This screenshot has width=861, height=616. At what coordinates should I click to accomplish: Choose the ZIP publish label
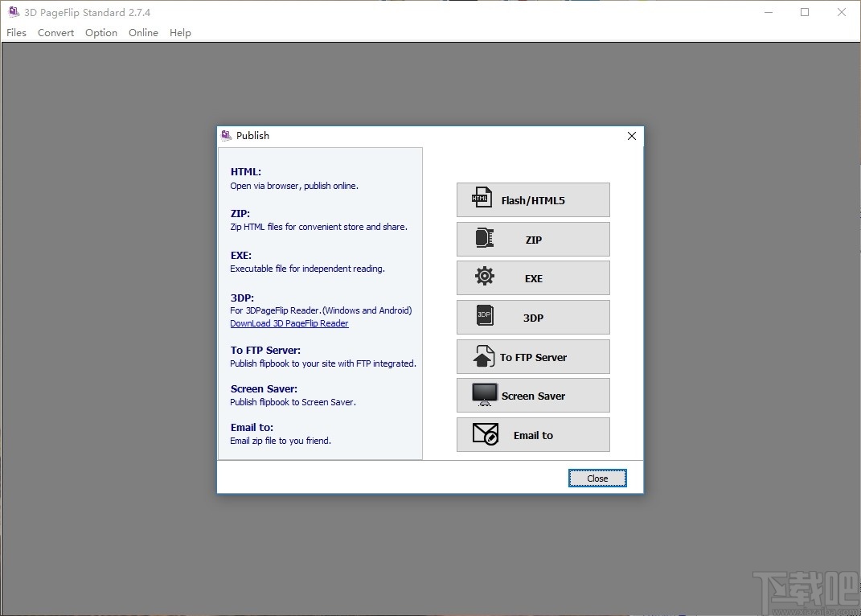533,240
